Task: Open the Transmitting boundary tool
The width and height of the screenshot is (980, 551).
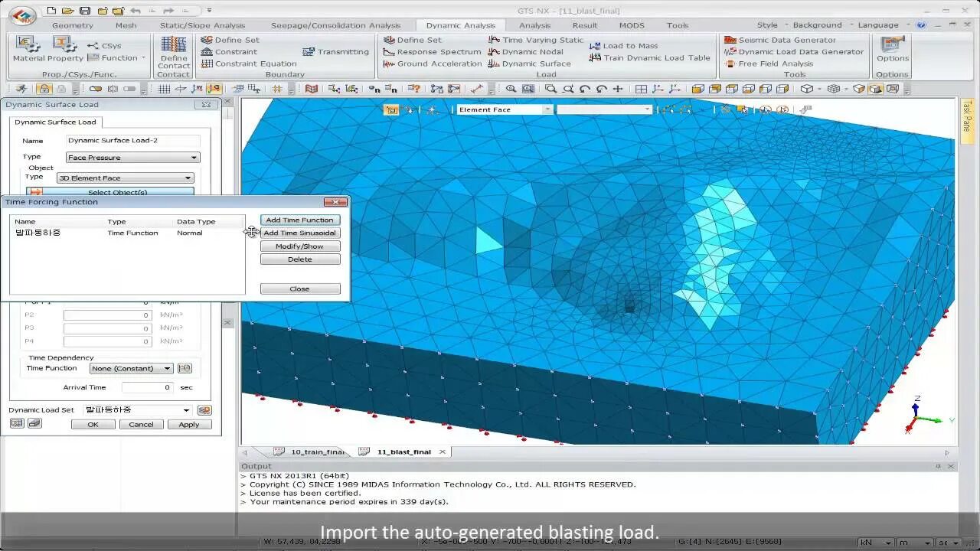Action: tap(336, 52)
